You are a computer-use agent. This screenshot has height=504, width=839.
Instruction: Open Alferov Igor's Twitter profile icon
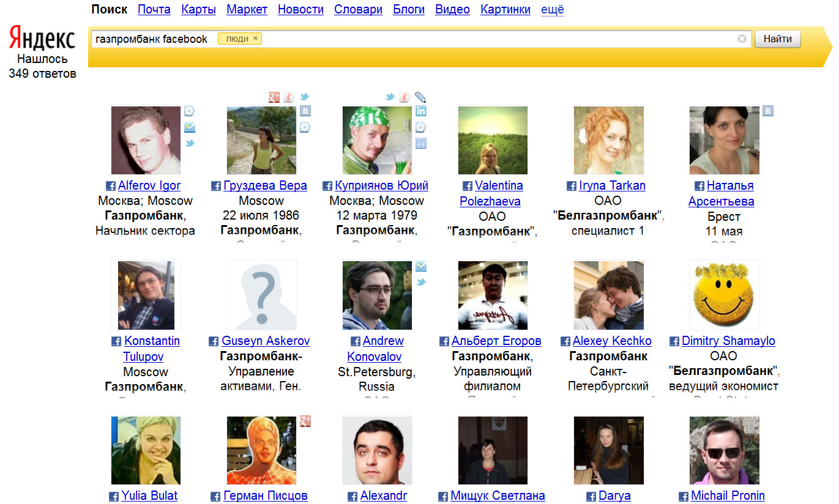pyautogui.click(x=190, y=144)
